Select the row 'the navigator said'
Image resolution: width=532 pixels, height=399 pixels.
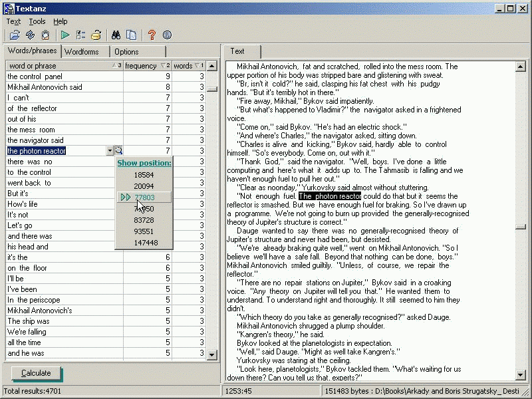click(x=106, y=140)
